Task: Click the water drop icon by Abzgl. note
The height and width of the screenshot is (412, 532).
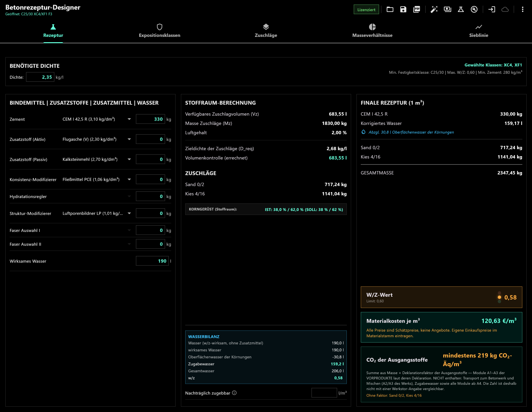Action: coord(363,132)
